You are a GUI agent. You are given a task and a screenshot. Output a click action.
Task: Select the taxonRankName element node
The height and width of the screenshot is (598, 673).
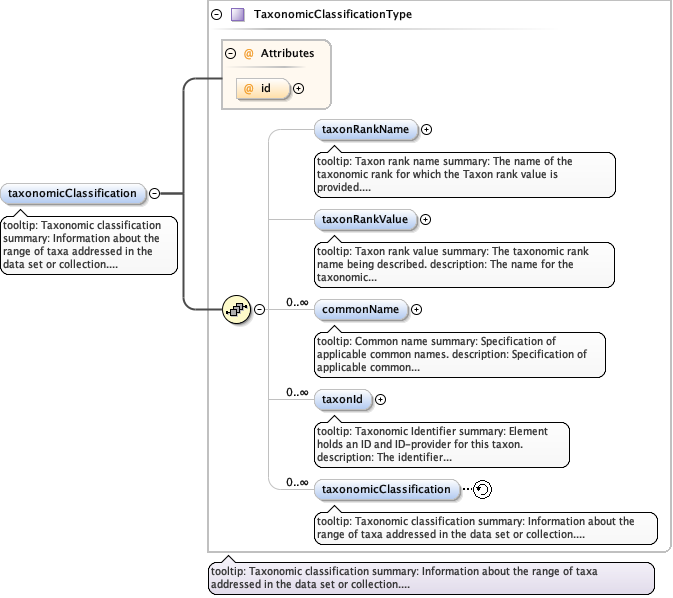point(365,129)
